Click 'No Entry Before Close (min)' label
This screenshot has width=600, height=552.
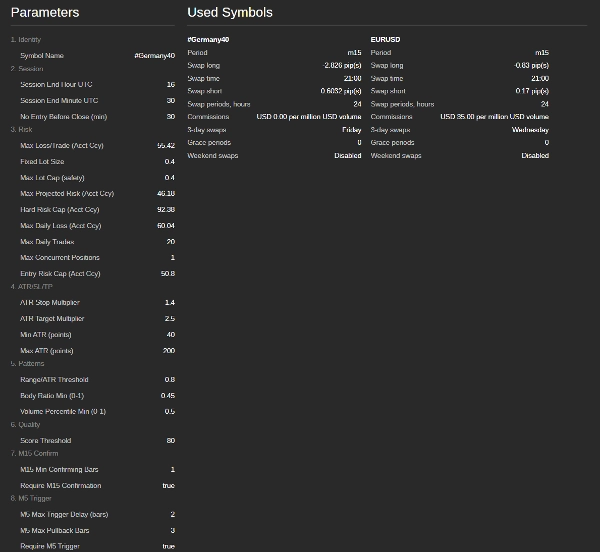64,117
